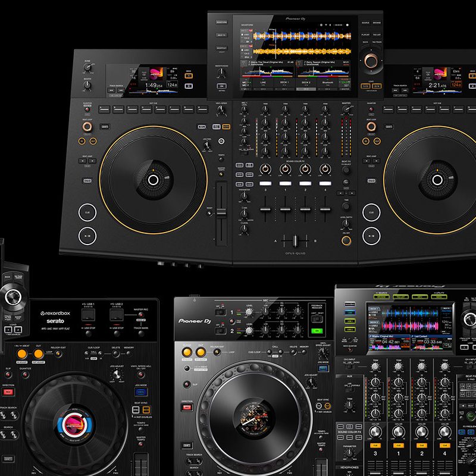Viewport: 476px width, 476px height.
Task: Turn the browse rotary selector knob
Action: pyautogui.click(x=371, y=59)
